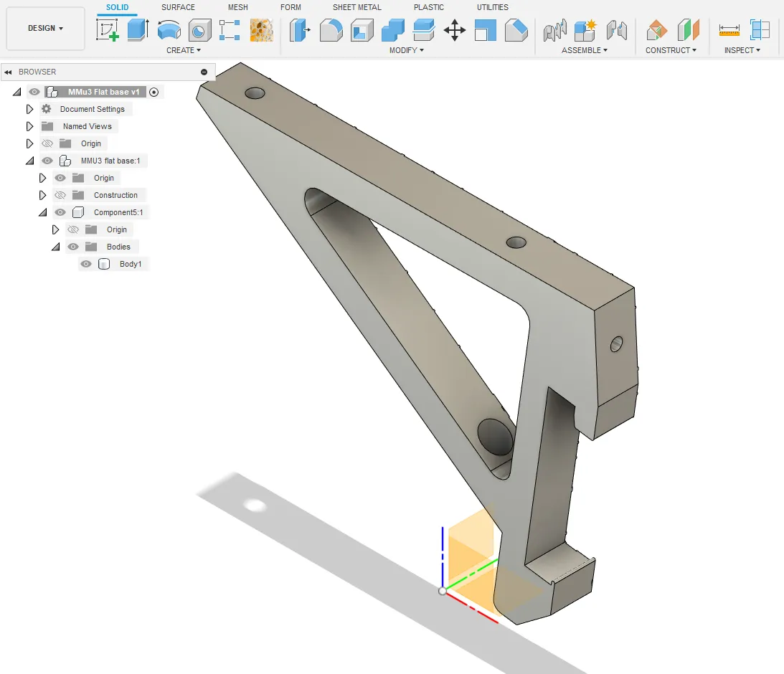The image size is (784, 674).
Task: Hide Origin folder under MMU3 flat base:1
Action: (x=60, y=178)
